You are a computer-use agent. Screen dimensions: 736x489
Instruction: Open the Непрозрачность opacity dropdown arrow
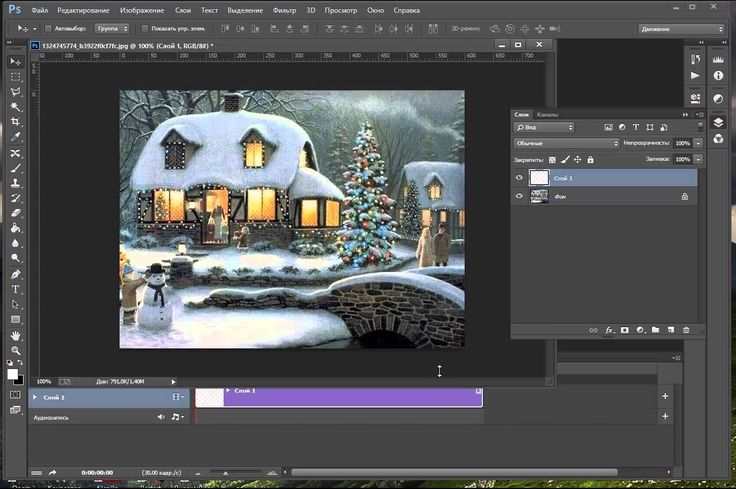[x=699, y=143]
